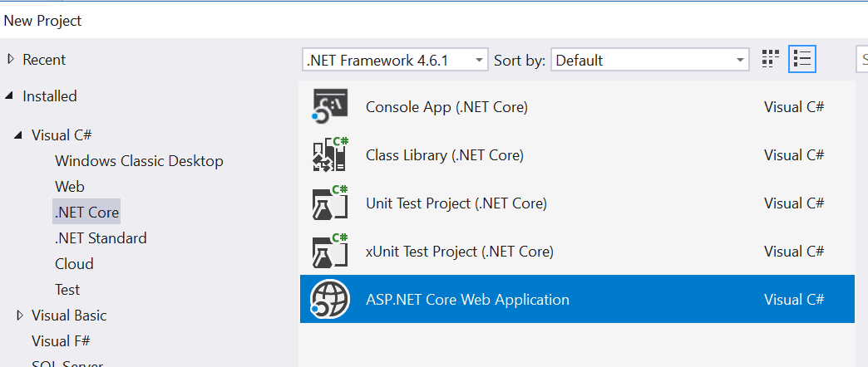The width and height of the screenshot is (868, 367).
Task: Choose xUnit Test Project (.NET Core) template
Action: [578, 252]
